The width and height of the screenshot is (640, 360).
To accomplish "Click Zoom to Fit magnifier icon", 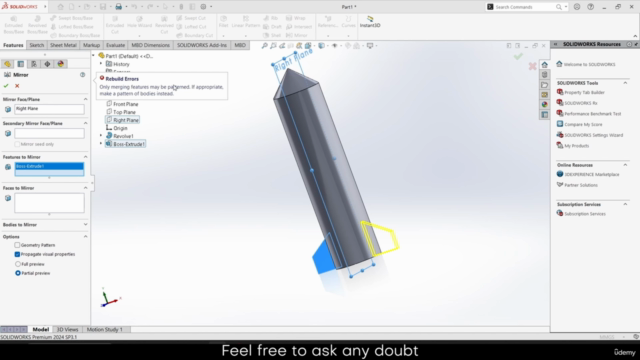I will [264, 46].
